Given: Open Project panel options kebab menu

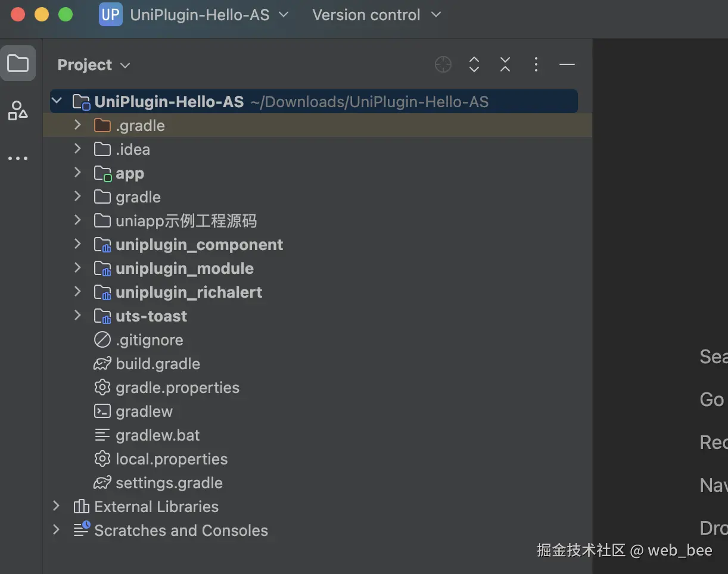Looking at the screenshot, I should [536, 64].
